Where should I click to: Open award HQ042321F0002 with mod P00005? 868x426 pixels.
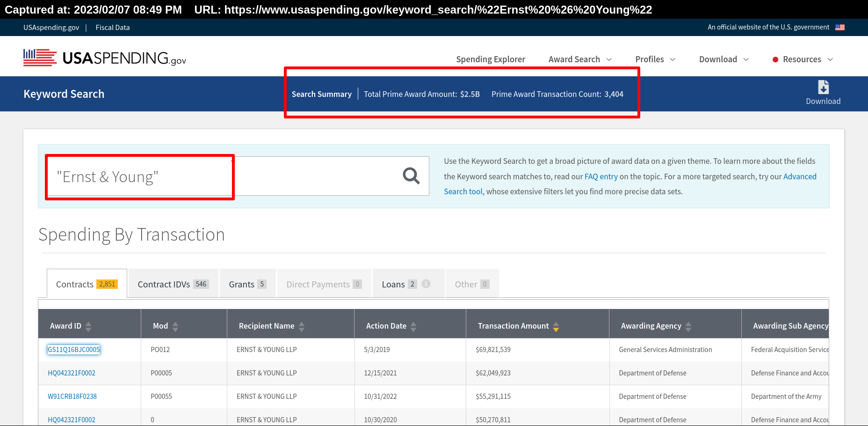[72, 373]
